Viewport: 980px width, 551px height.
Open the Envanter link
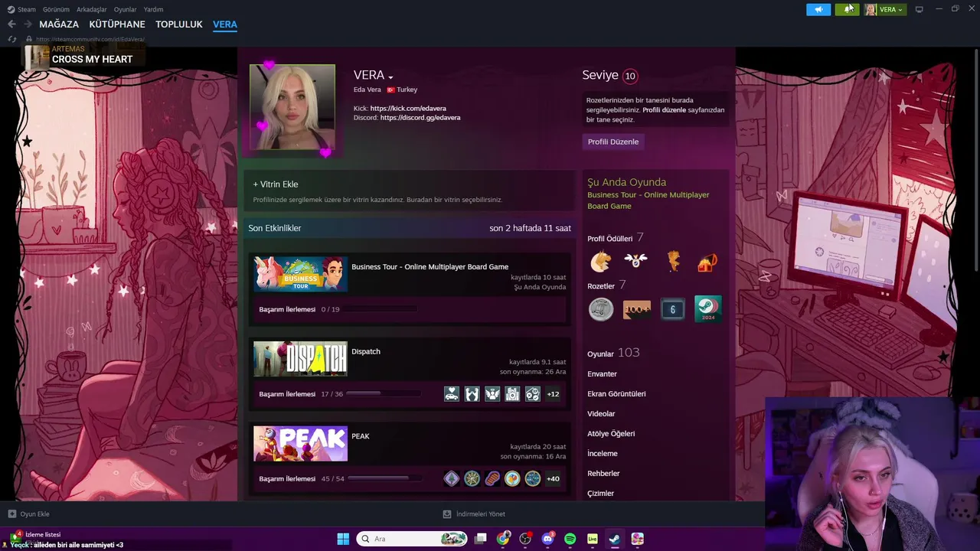602,374
